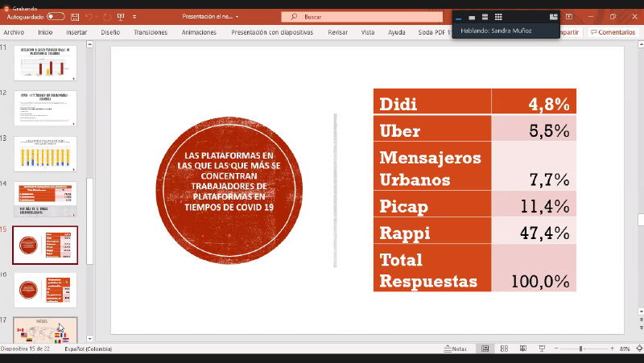This screenshot has height=363, width=644.
Task: Click the Redo/Repeat icon
Action: (x=107, y=17)
